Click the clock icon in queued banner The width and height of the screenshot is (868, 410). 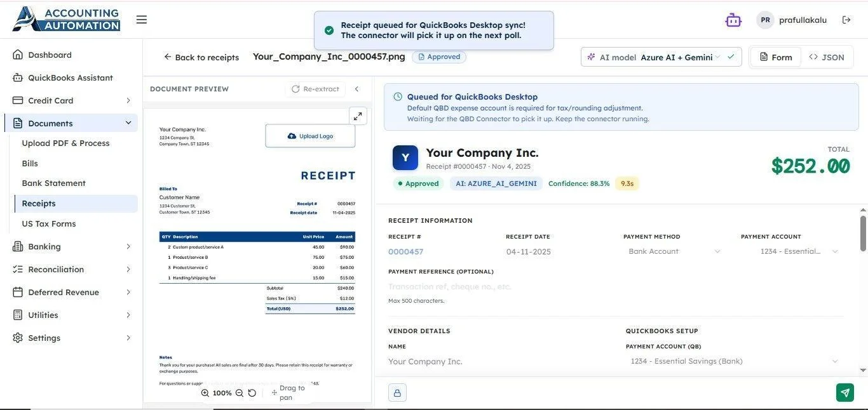pyautogui.click(x=398, y=96)
